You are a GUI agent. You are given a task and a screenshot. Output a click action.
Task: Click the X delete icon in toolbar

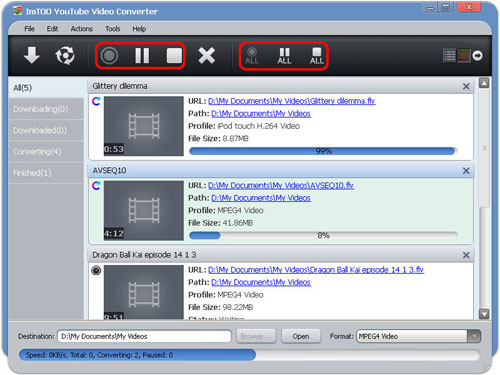tap(207, 55)
